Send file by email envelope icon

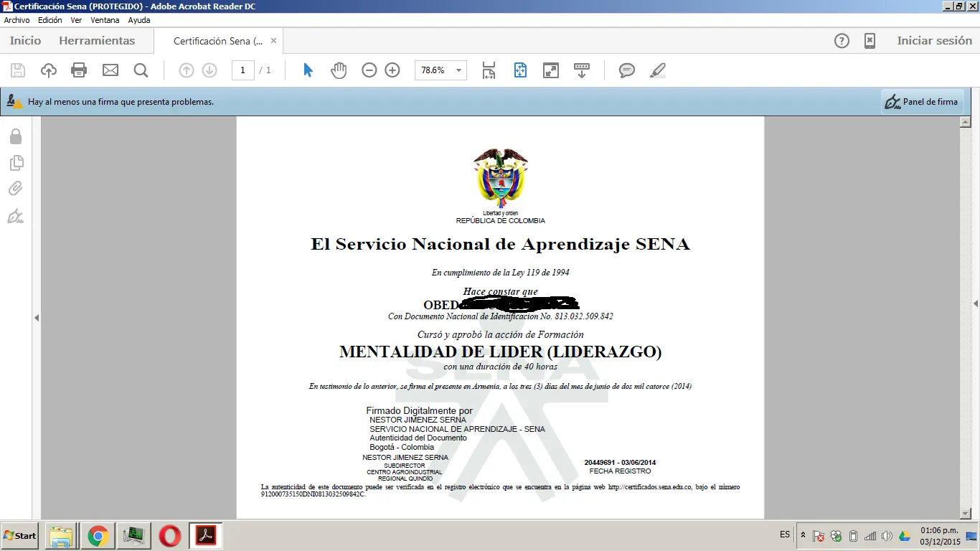coord(110,70)
